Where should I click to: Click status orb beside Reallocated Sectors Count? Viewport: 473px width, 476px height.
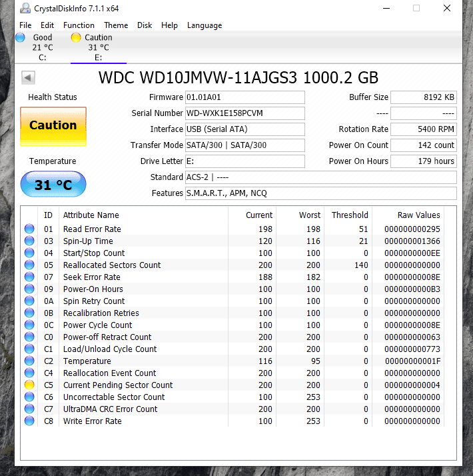click(29, 265)
